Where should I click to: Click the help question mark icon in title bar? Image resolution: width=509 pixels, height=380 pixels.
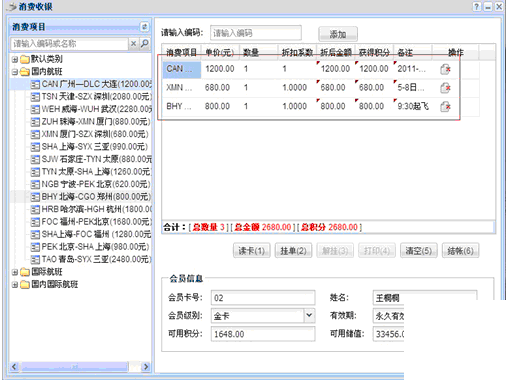pos(477,6)
